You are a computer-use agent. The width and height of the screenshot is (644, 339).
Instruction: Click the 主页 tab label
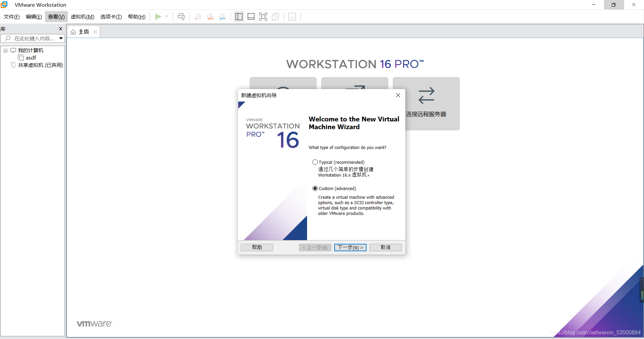click(x=84, y=32)
